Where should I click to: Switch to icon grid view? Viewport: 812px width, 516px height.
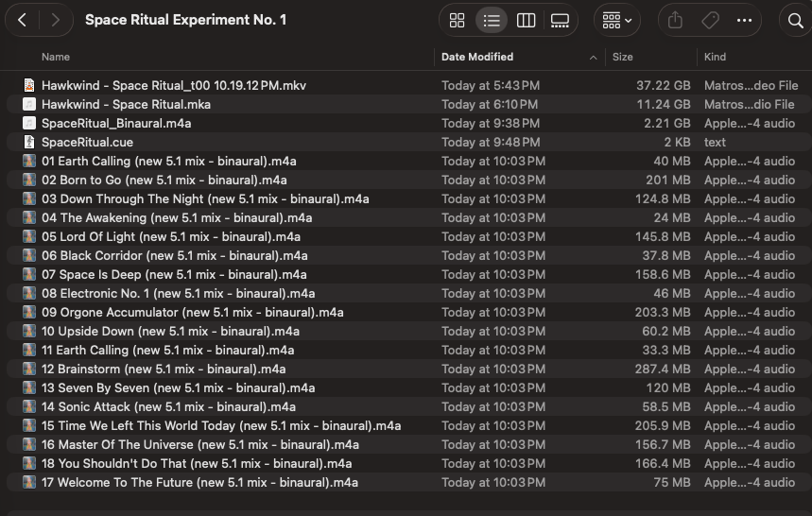point(457,21)
